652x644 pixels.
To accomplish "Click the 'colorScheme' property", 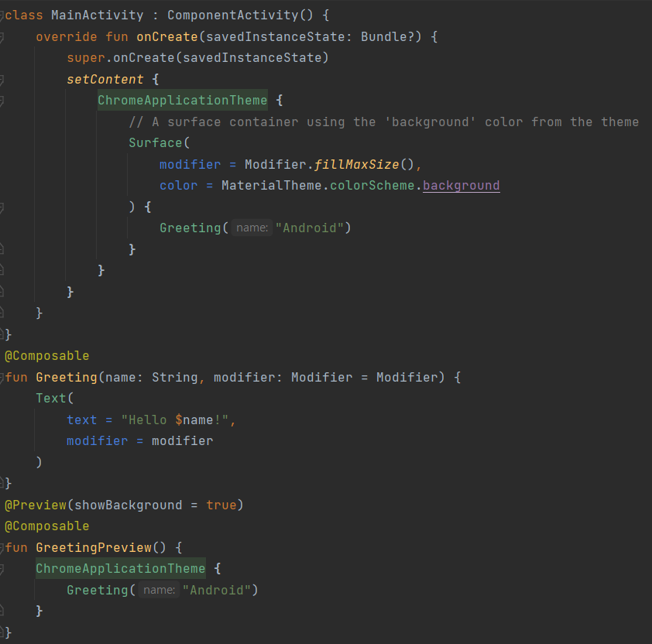I will [x=372, y=186].
